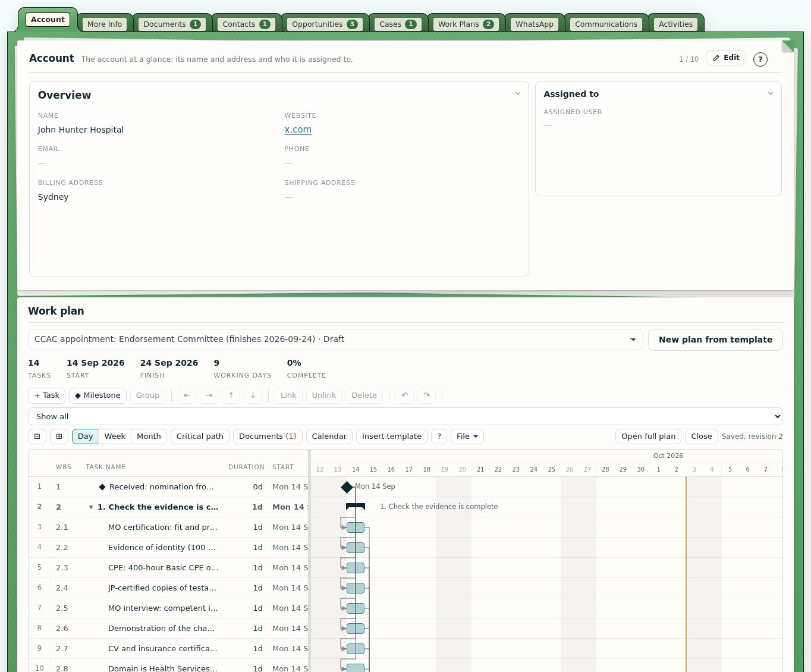Select task 'CPE: 400-hour Basic CPE o…'
Screen dimensions: 811x672
(168, 568)
